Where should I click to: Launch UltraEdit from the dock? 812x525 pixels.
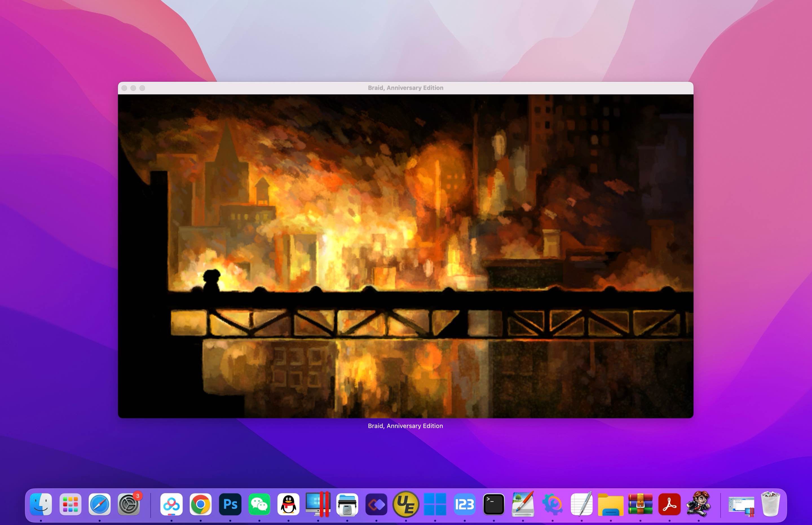pos(406,504)
